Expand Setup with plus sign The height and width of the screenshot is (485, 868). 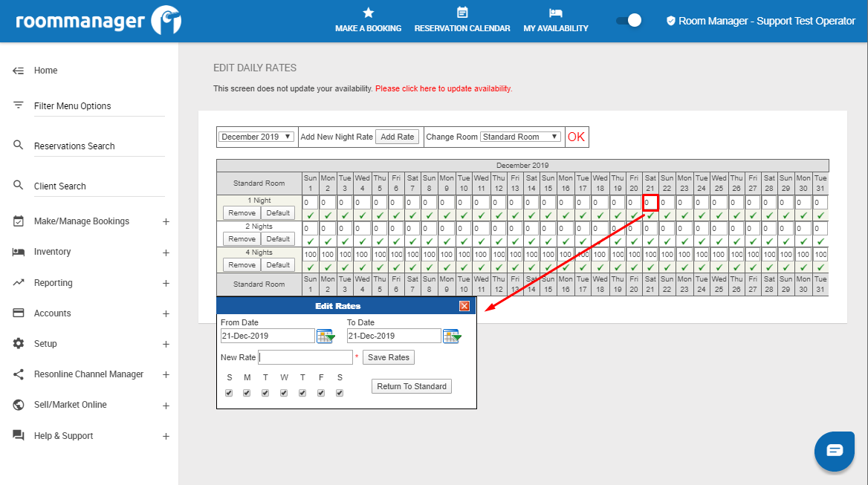pyautogui.click(x=166, y=344)
